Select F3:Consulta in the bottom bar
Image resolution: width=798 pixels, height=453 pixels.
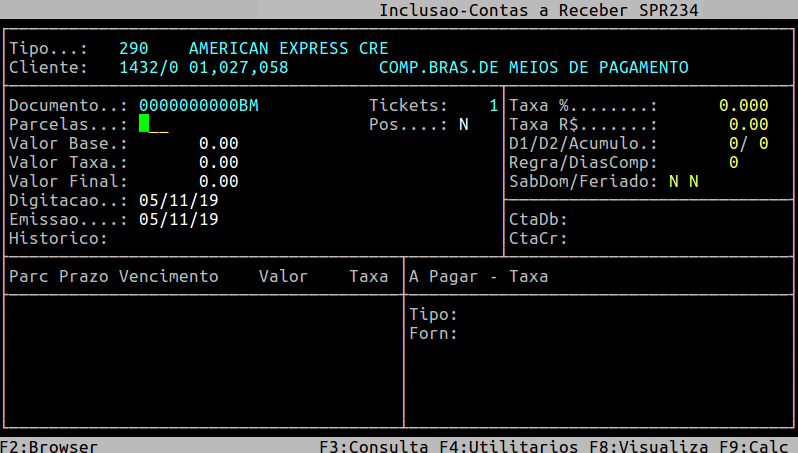pos(374,446)
